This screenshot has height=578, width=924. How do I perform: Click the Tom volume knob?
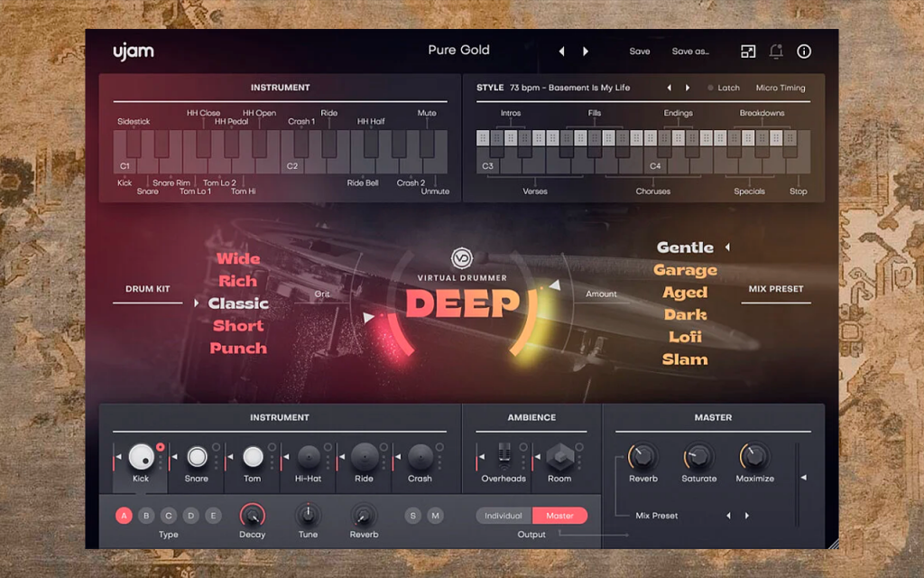point(253,456)
